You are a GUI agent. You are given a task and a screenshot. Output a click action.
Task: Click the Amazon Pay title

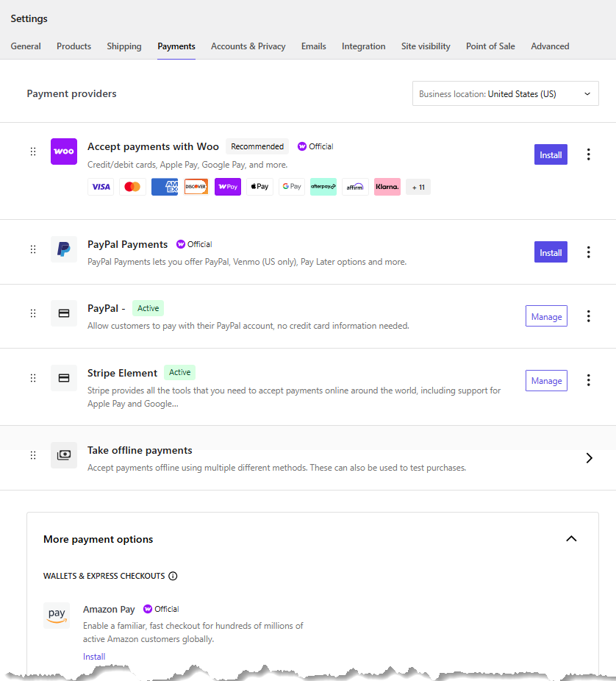tap(109, 610)
